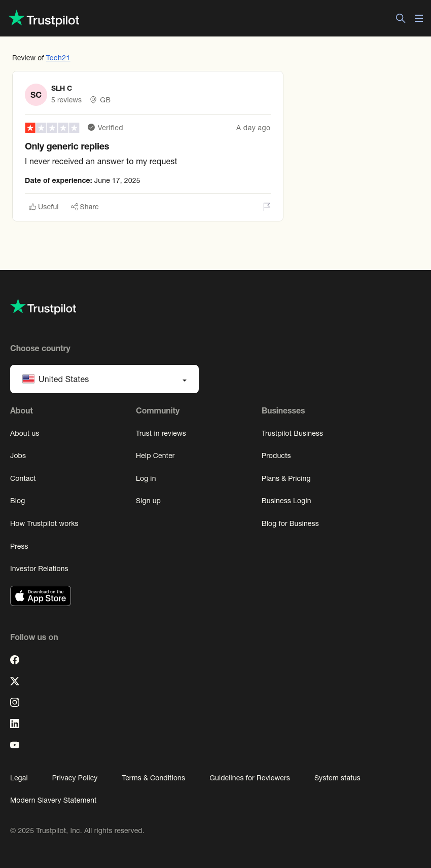
Task: Share the review
Action: (85, 207)
